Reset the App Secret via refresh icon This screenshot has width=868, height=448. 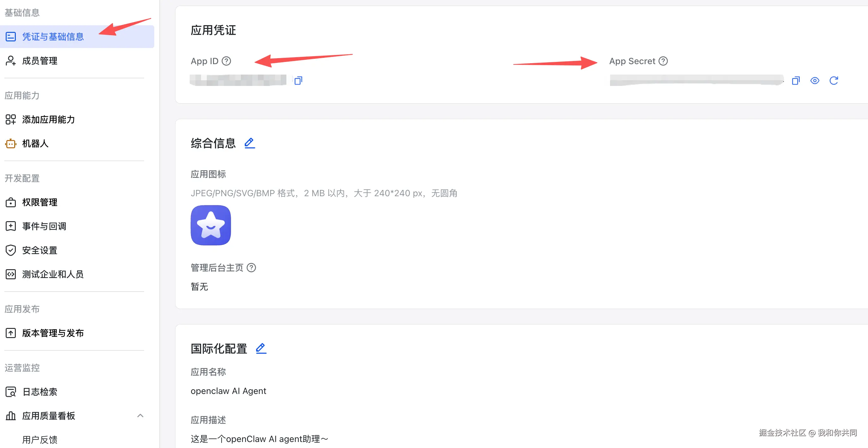pos(834,81)
